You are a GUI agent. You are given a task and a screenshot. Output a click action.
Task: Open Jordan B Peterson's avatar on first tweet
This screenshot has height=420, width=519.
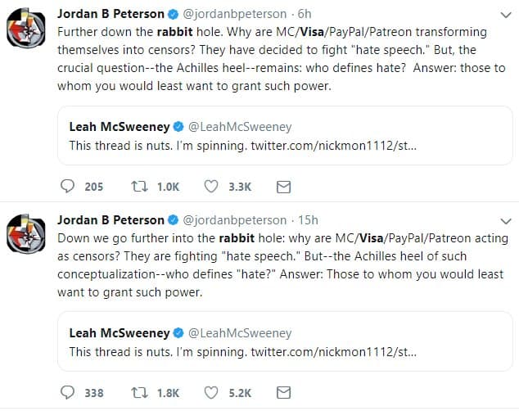tap(25, 32)
